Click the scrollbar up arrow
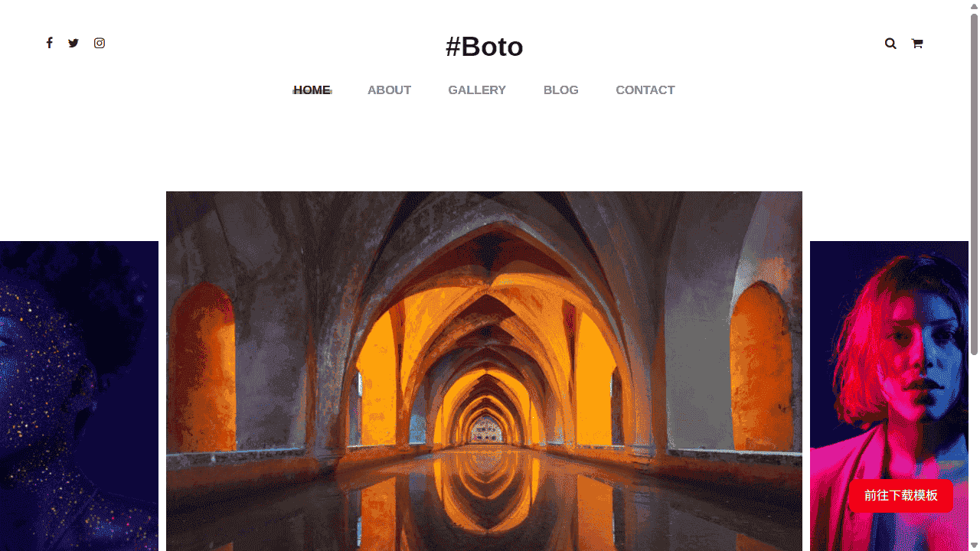980x551 pixels. (x=975, y=5)
